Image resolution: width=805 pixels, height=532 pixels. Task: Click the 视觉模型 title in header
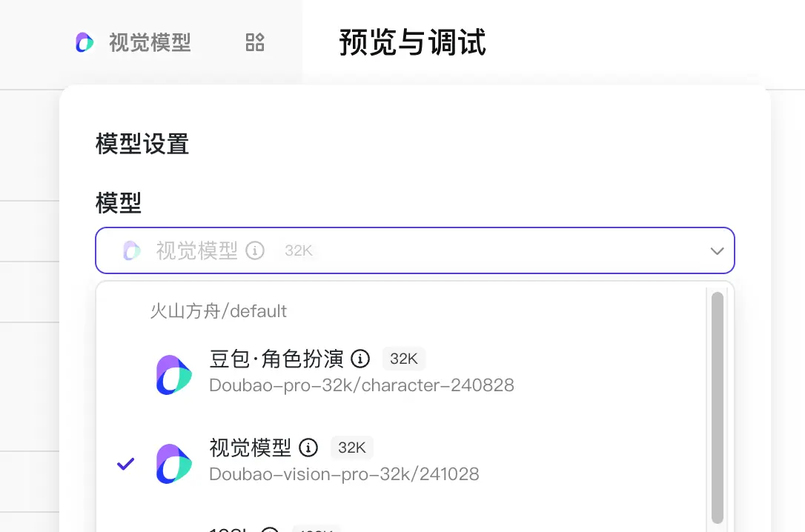(150, 42)
